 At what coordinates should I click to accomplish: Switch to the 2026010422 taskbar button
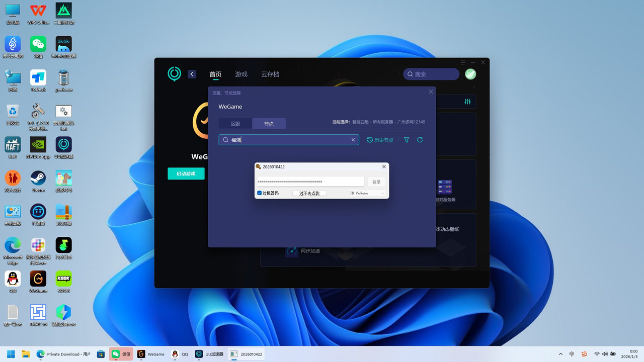point(247,354)
